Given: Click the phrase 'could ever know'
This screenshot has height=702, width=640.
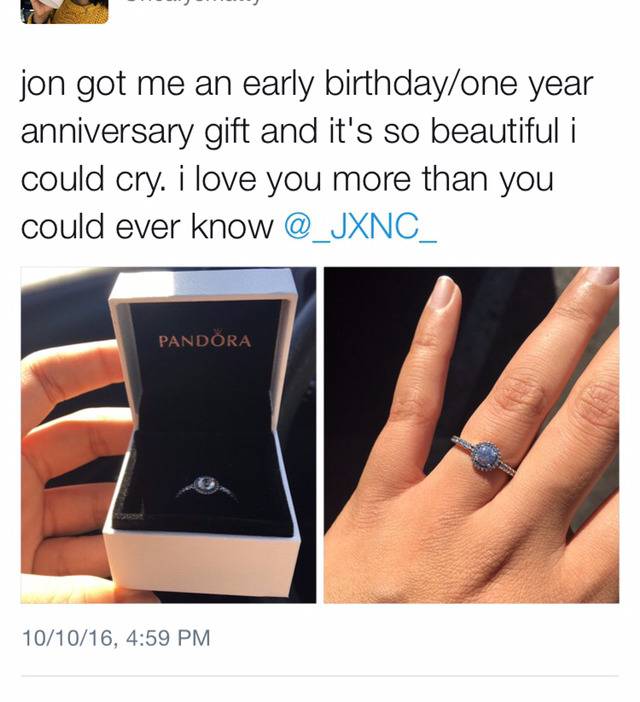Looking at the screenshot, I should point(147,226).
